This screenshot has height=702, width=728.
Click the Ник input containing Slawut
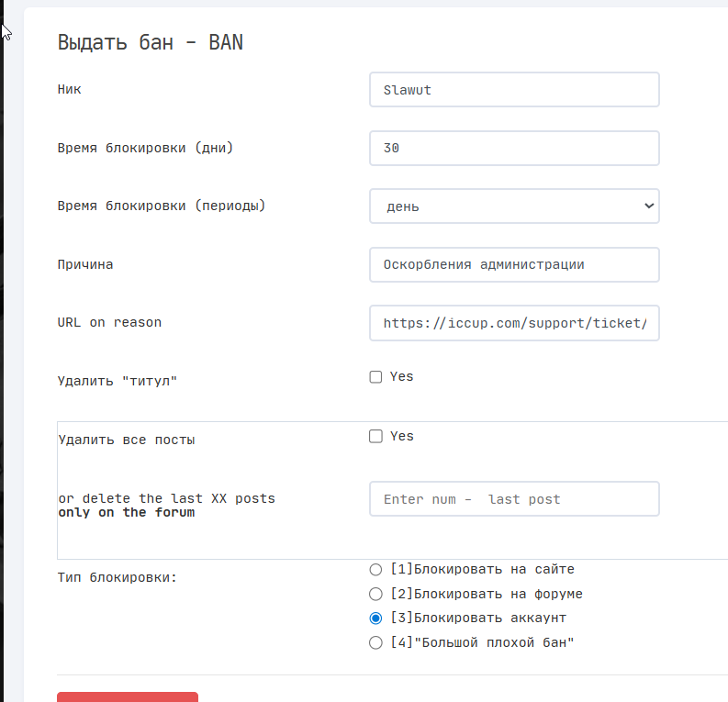click(x=514, y=90)
